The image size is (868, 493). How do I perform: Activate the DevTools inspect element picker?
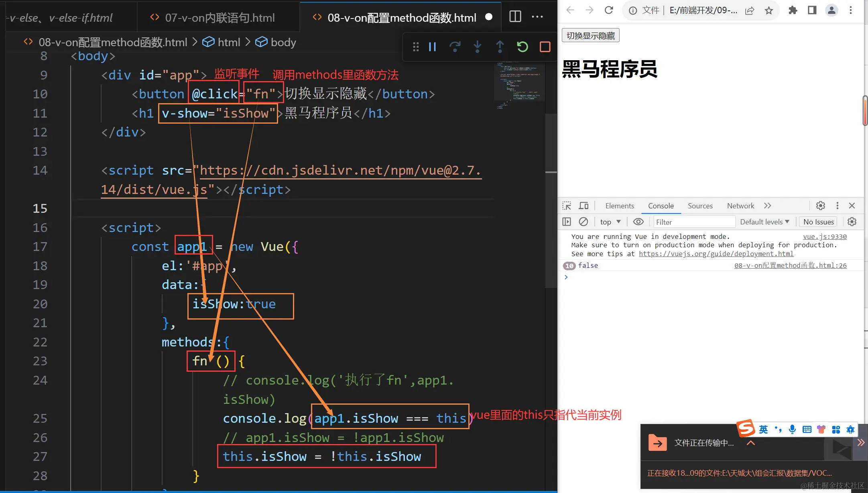pyautogui.click(x=567, y=206)
